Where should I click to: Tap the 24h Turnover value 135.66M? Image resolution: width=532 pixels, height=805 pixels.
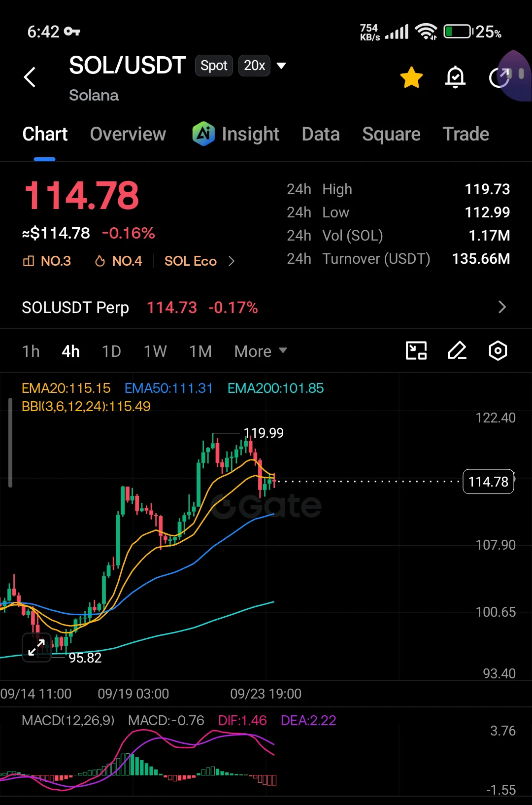tap(481, 259)
